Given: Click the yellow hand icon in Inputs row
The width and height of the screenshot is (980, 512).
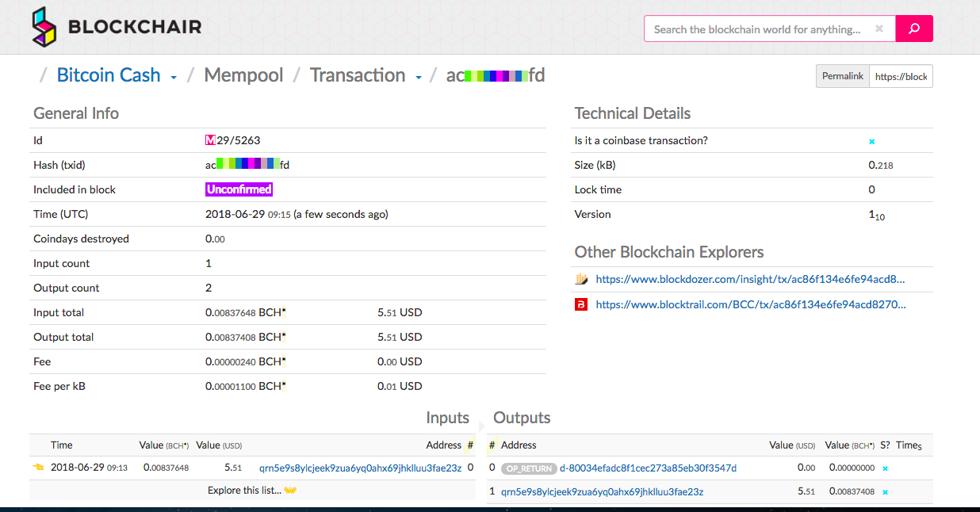Looking at the screenshot, I should tap(38, 468).
